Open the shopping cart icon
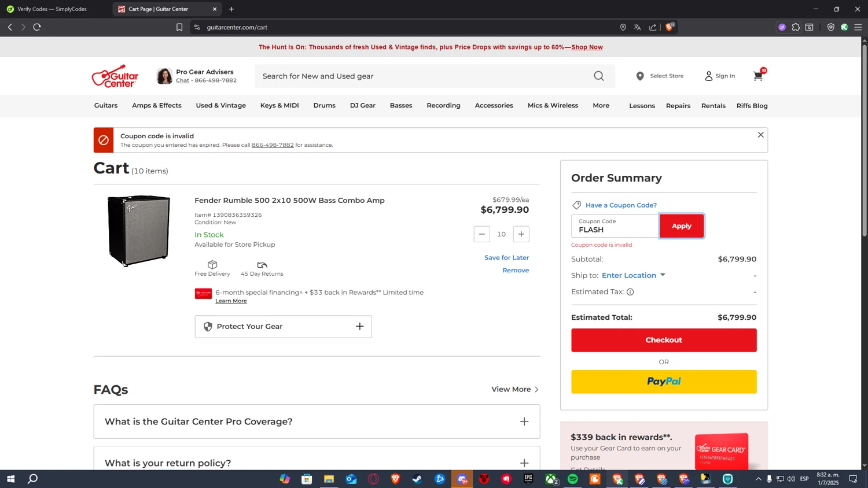 point(758,76)
